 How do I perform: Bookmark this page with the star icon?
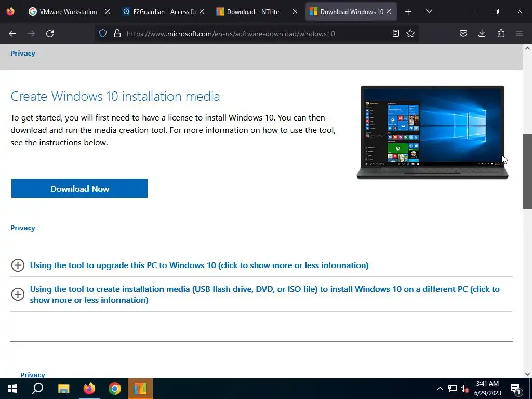pos(410,34)
